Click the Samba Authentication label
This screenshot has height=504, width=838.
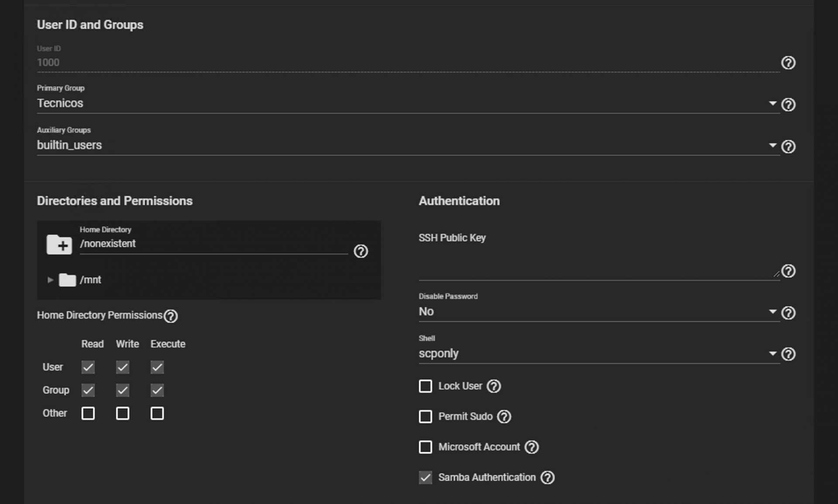click(x=487, y=478)
